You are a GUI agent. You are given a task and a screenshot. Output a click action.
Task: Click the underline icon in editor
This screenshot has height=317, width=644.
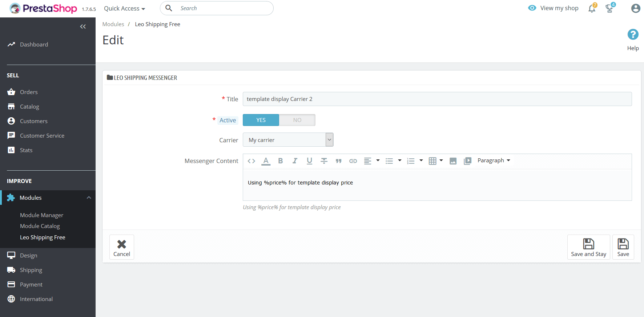309,161
